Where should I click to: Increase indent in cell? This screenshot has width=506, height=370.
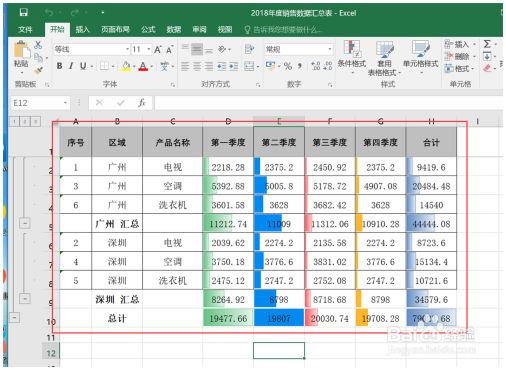[234, 66]
